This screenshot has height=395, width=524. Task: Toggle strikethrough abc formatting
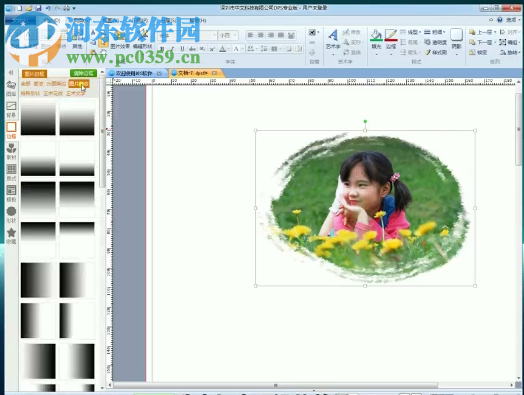coord(192,49)
